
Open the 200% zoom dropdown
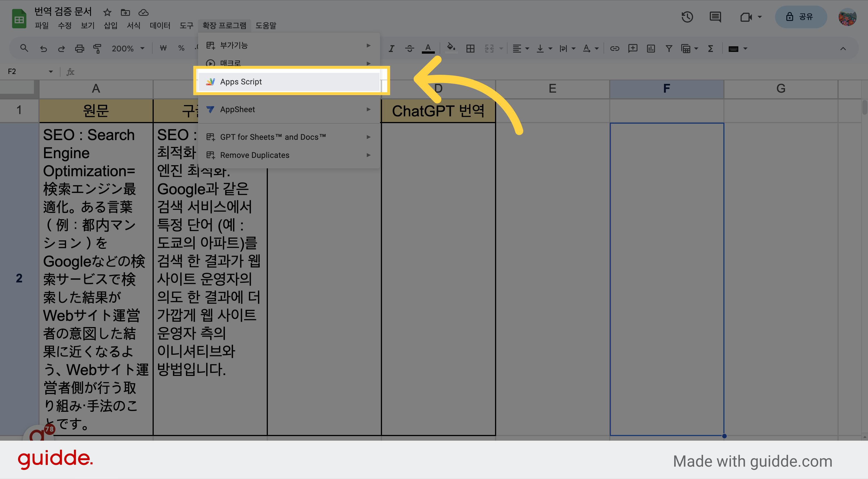[x=128, y=49]
